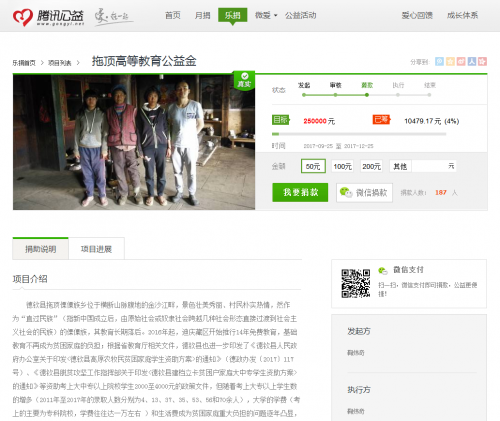The image size is (500, 421).
Task: Click the Tencent Gongyi heart logo
Action: 23,17
